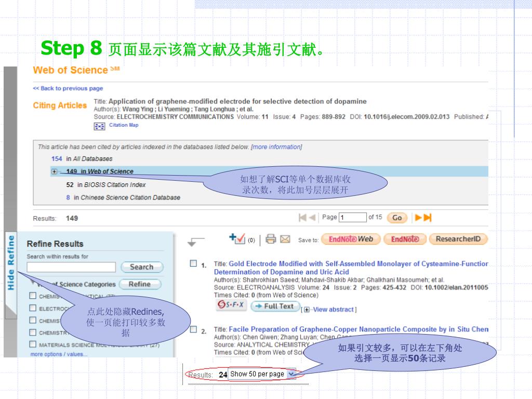Add to Marked List plus-check icon
Screen dimensions: 532x399
(237, 238)
